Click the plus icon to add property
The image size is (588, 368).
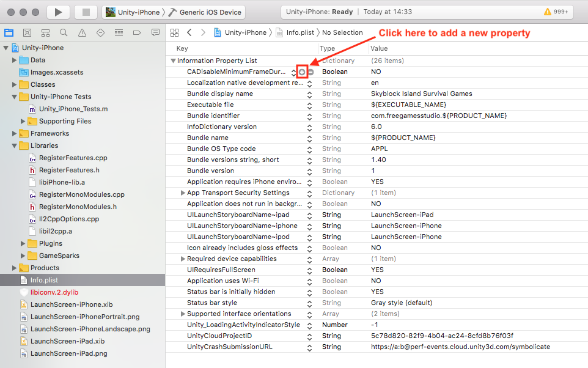click(302, 72)
